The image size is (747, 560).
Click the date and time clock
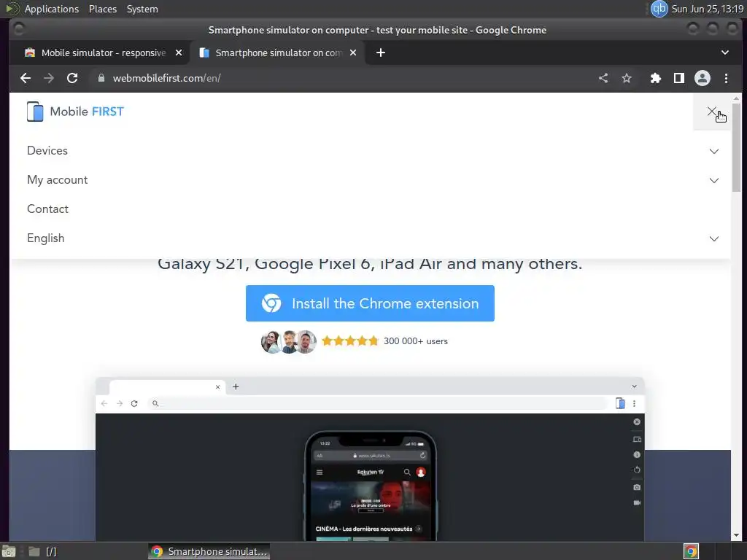pyautogui.click(x=708, y=9)
